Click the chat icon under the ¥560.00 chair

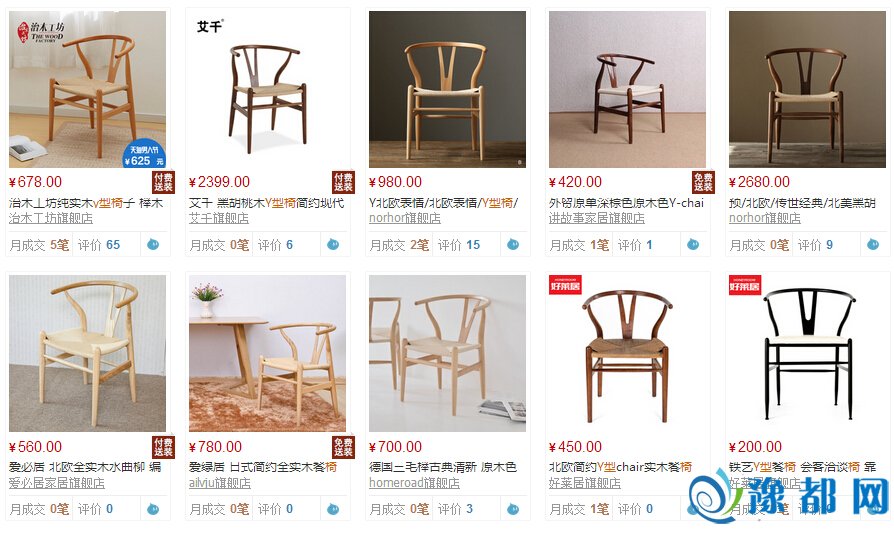click(x=153, y=509)
